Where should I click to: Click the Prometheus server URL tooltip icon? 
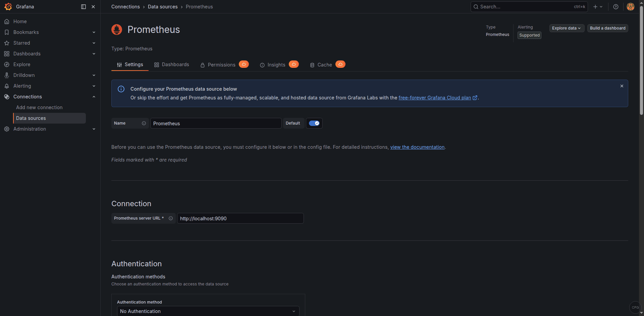171,218
